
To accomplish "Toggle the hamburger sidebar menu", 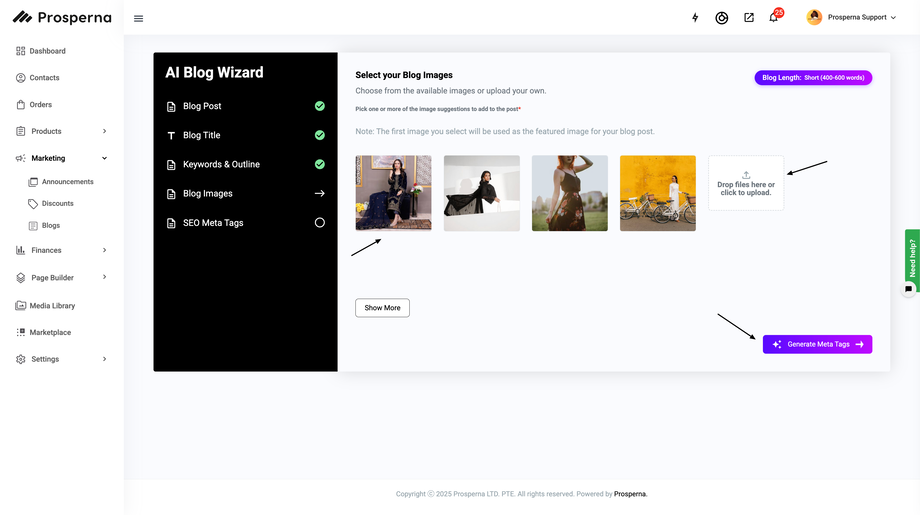I will pos(138,19).
